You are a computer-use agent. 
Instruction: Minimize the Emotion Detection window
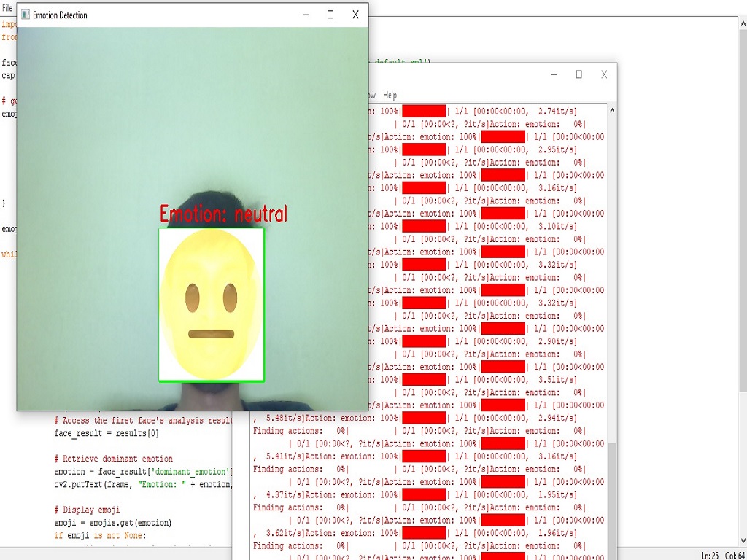click(x=306, y=15)
